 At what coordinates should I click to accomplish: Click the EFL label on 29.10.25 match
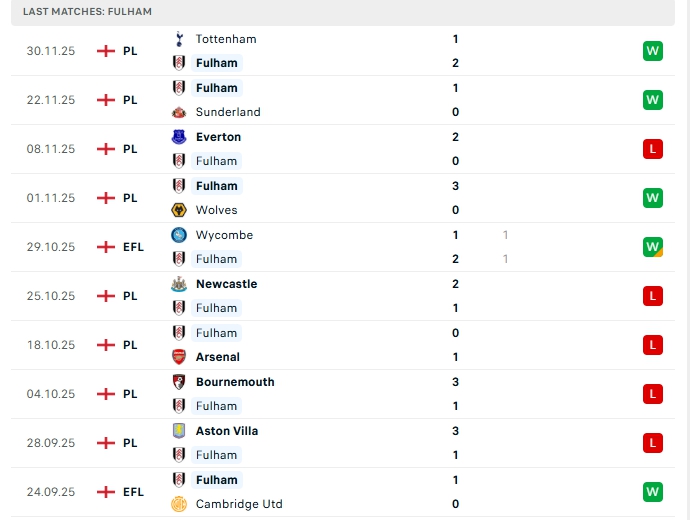(134, 247)
